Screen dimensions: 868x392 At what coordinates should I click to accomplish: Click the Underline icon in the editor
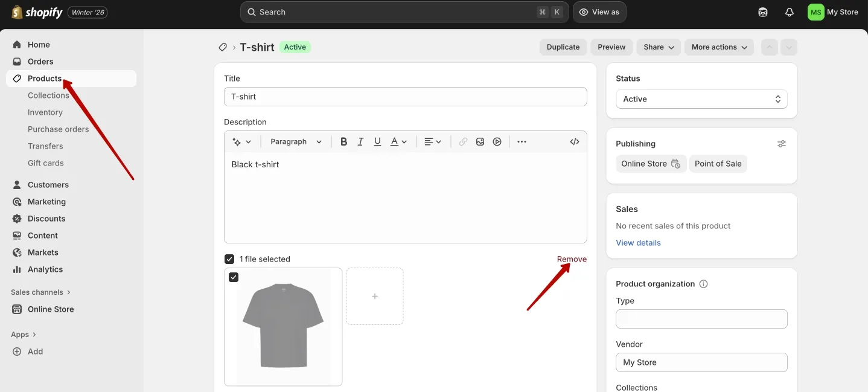click(x=377, y=141)
